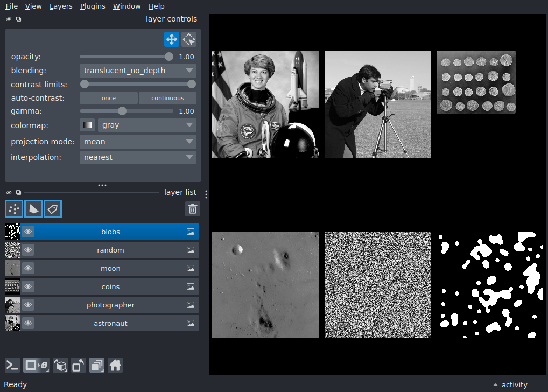The height and width of the screenshot is (392, 548).
Task: Click the auto-contrast once button
Action: [109, 98]
